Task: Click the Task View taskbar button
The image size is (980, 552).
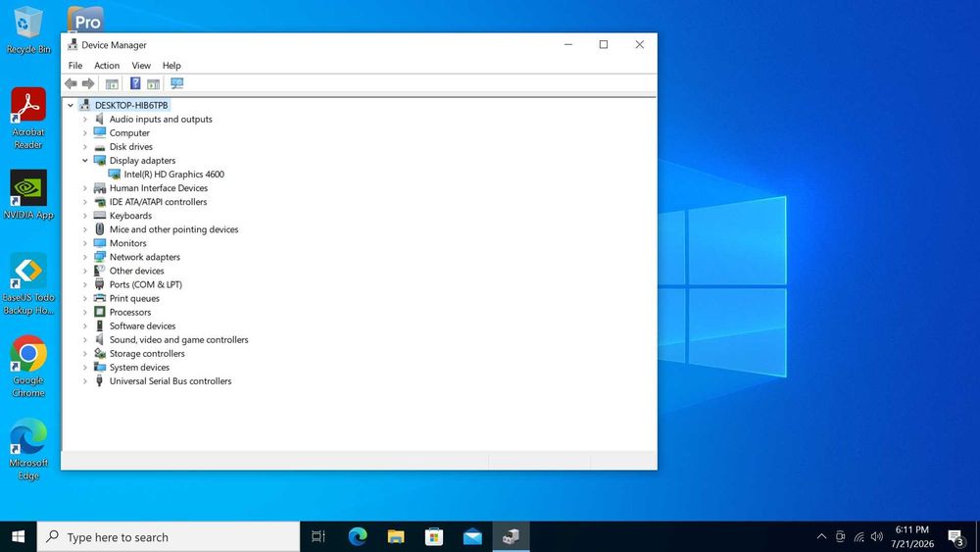Action: pos(318,536)
